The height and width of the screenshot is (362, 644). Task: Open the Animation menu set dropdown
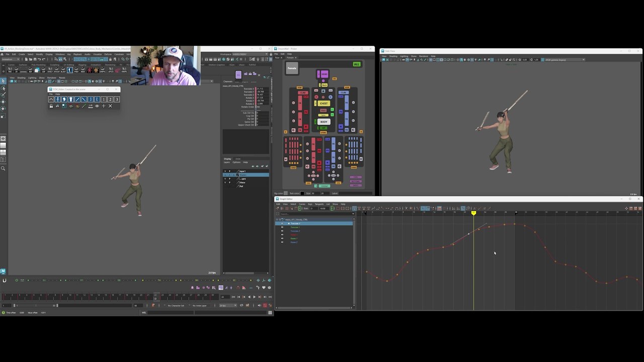(x=10, y=59)
